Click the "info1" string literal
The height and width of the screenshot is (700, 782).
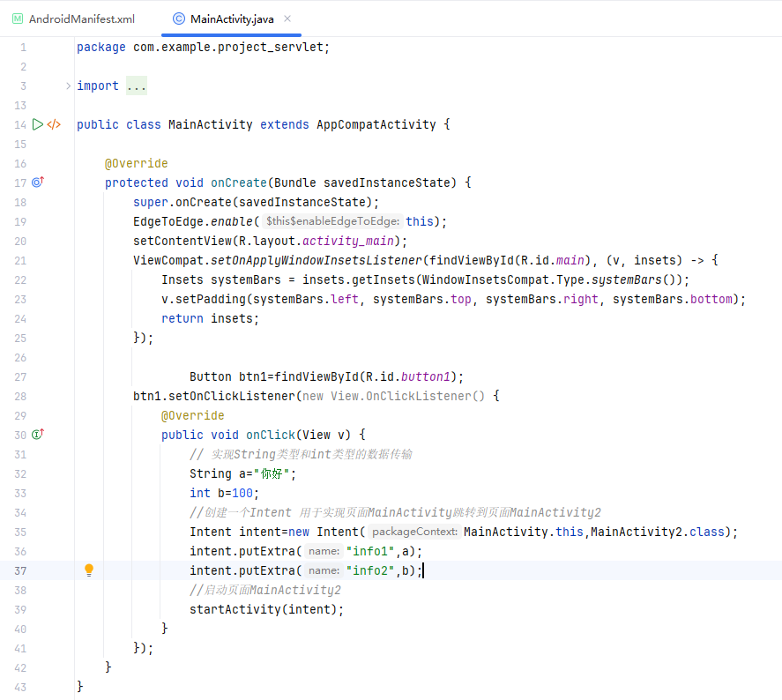pyautogui.click(x=370, y=551)
